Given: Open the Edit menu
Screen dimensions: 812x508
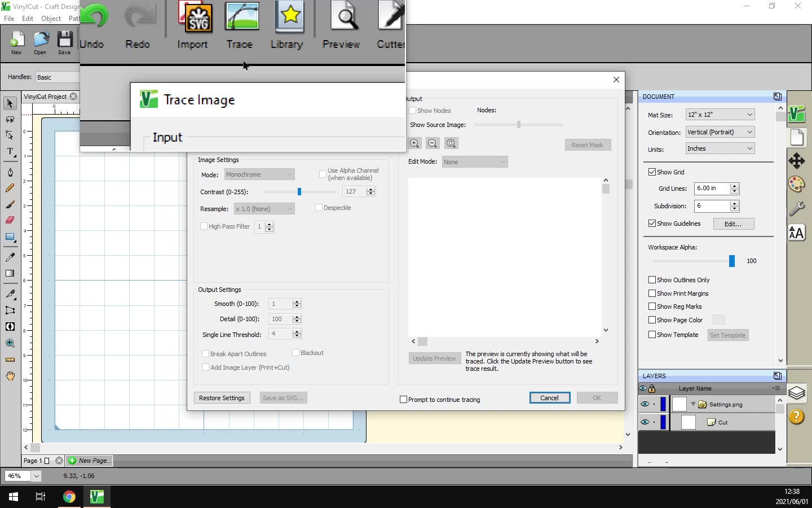Looking at the screenshot, I should [28, 19].
